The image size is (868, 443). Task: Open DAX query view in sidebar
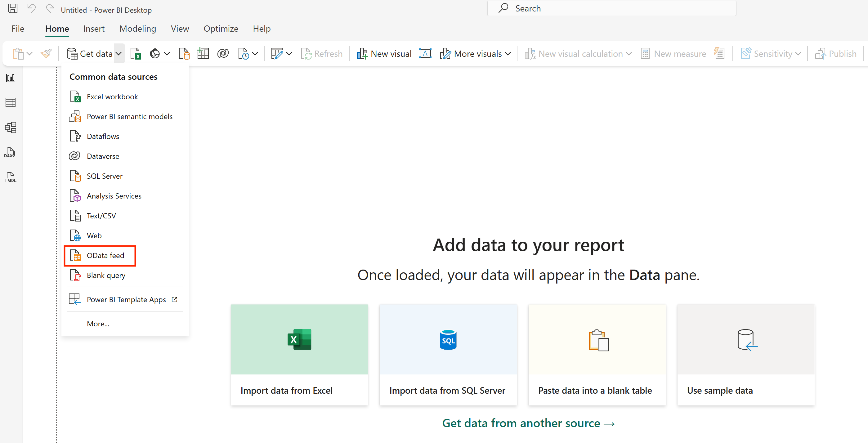[x=10, y=153]
